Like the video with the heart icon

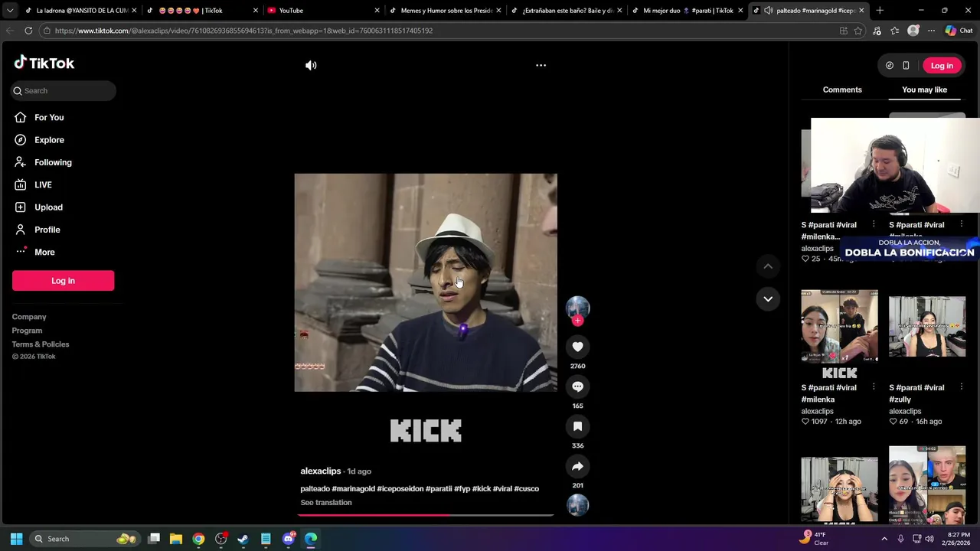(577, 347)
